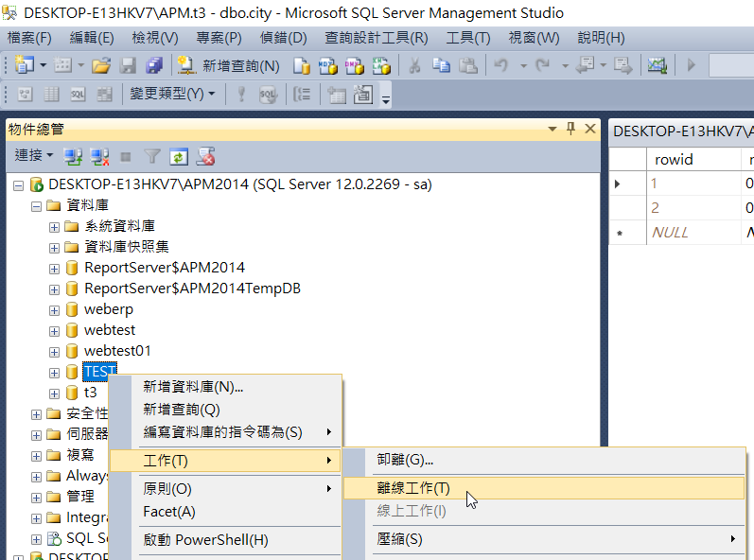Click the Save disk icon
The height and width of the screenshot is (560, 754).
click(128, 65)
